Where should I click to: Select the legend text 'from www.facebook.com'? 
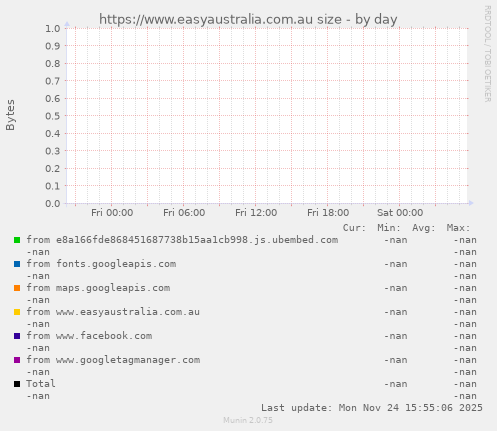[x=89, y=336]
